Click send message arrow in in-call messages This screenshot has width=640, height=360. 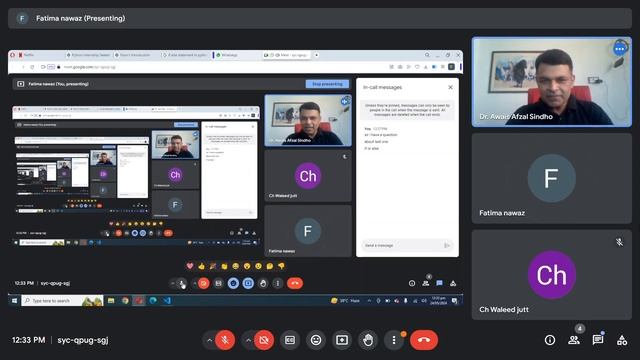[x=447, y=245]
